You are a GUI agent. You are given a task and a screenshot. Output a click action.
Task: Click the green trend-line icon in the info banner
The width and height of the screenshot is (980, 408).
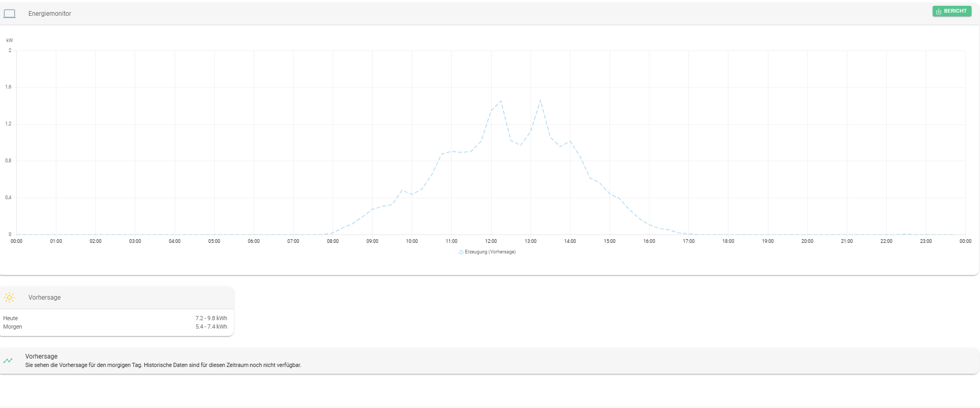[8, 361]
